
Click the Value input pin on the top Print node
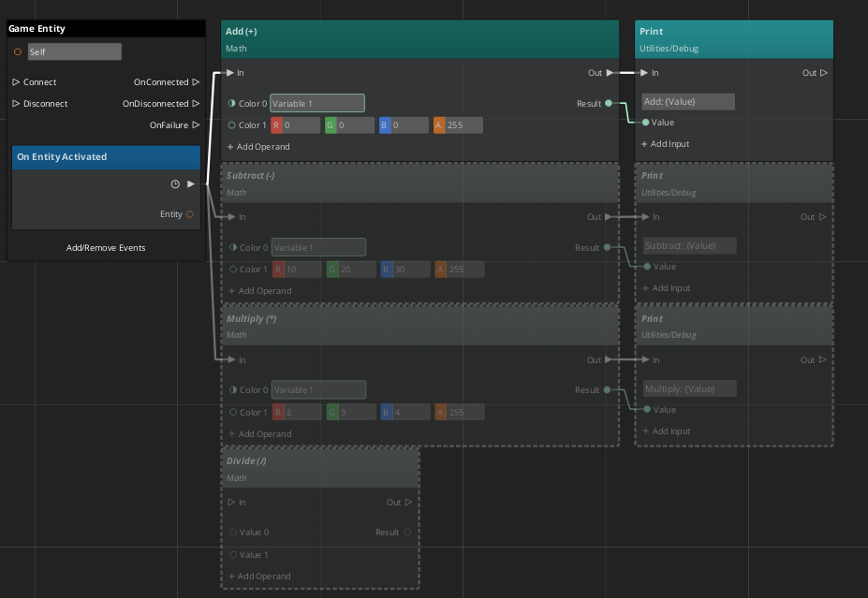tap(645, 121)
